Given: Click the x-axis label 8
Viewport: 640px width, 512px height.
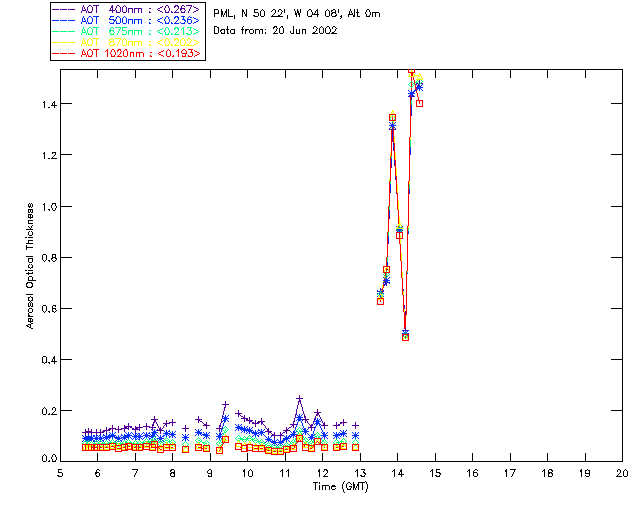Looking at the screenshot, I should pyautogui.click(x=172, y=473).
